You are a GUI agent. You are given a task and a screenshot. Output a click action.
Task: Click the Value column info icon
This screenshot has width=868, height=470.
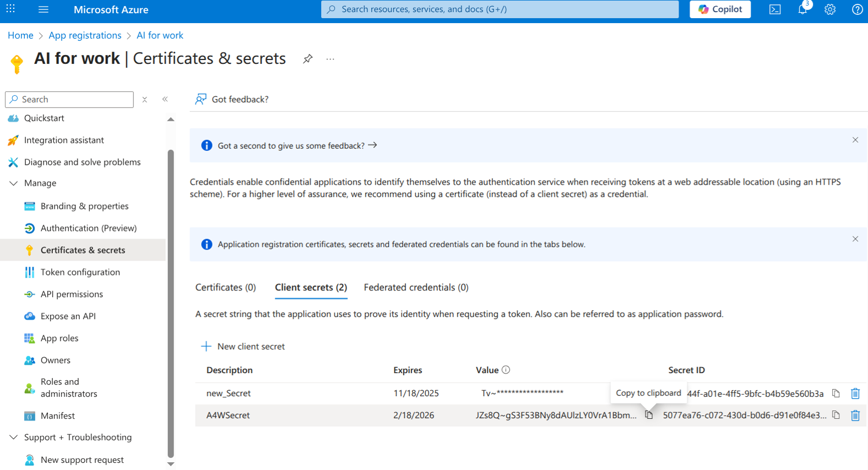coord(506,370)
